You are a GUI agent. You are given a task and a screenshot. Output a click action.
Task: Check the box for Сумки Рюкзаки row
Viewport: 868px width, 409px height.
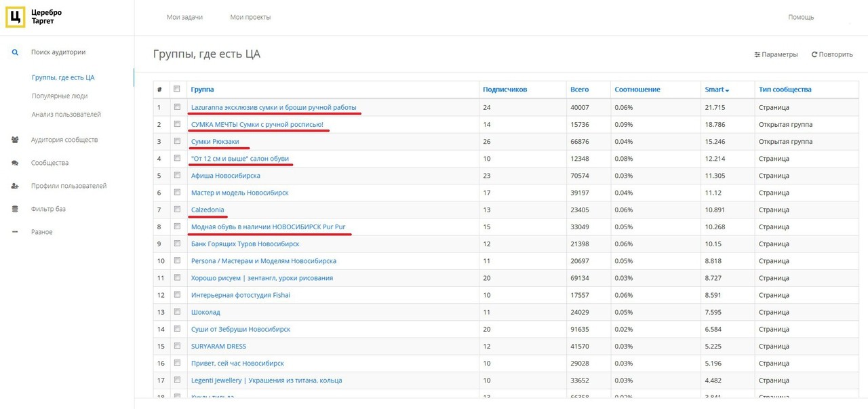pyautogui.click(x=177, y=140)
